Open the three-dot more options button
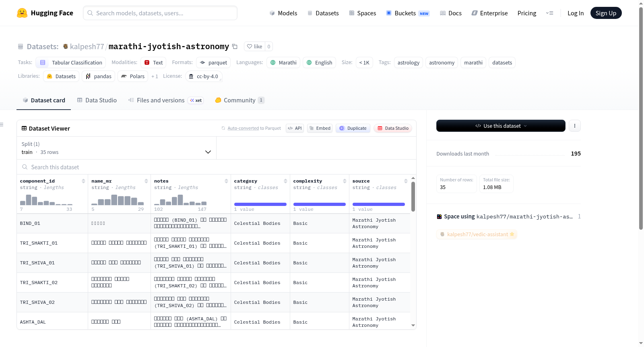Image resolution: width=644 pixels, height=347 pixels. coord(574,126)
